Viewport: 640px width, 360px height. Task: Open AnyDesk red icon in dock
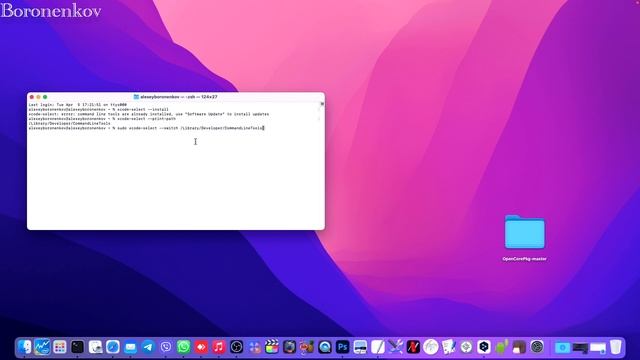201,347
